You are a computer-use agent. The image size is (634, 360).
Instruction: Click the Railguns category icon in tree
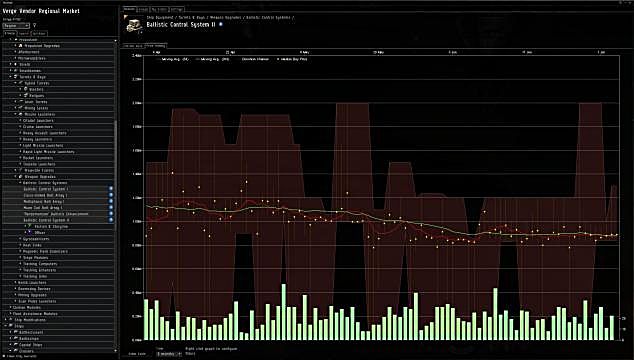[25, 95]
